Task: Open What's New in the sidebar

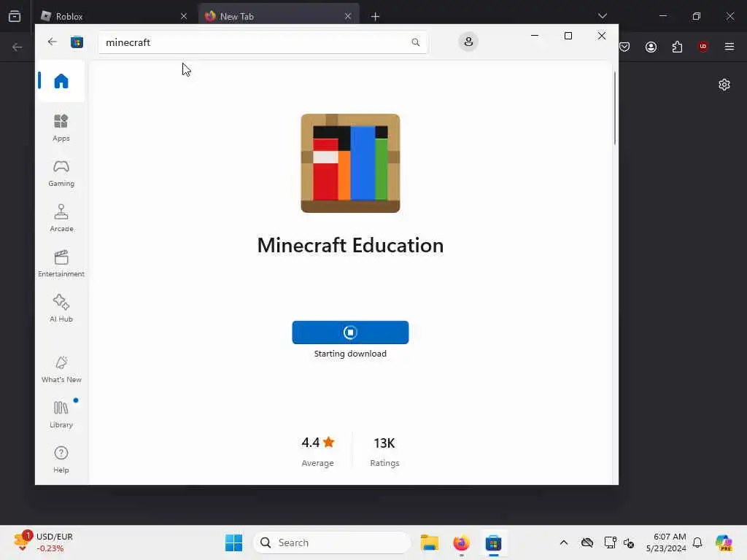Action: 61,369
